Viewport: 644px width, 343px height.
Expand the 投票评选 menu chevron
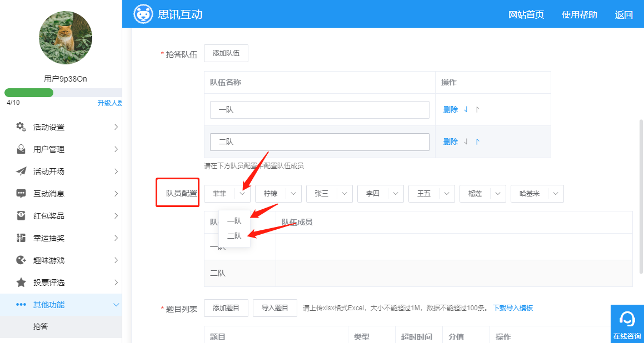pyautogui.click(x=116, y=283)
